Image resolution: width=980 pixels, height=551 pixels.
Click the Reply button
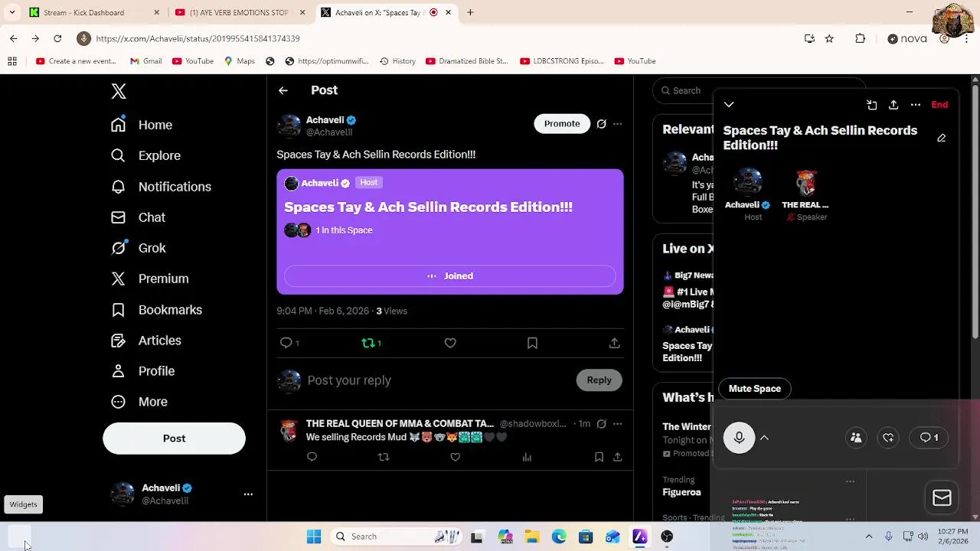click(599, 380)
